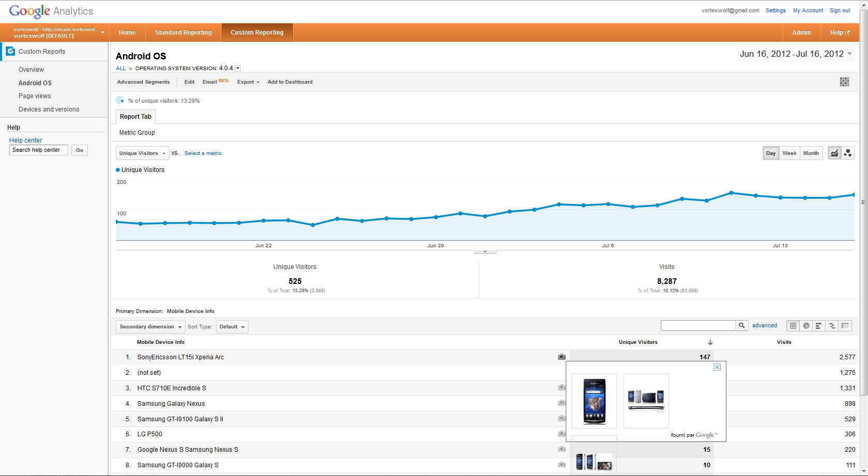Focus the Search help center field

[39, 150]
